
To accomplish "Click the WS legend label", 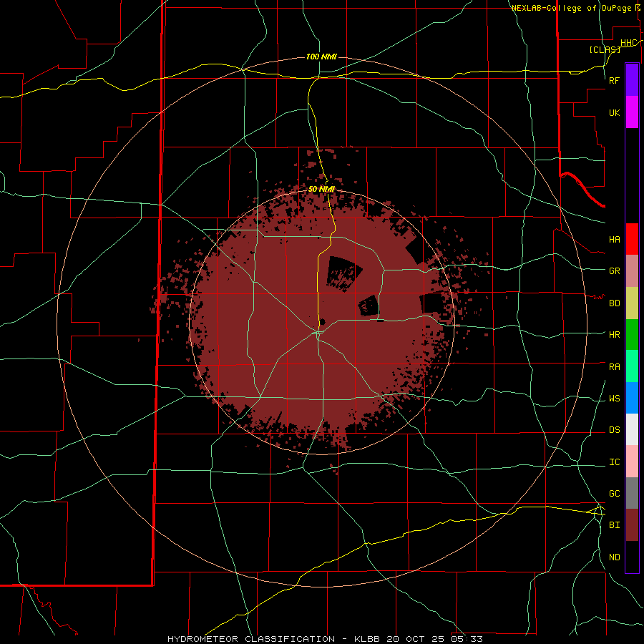I will (x=615, y=399).
